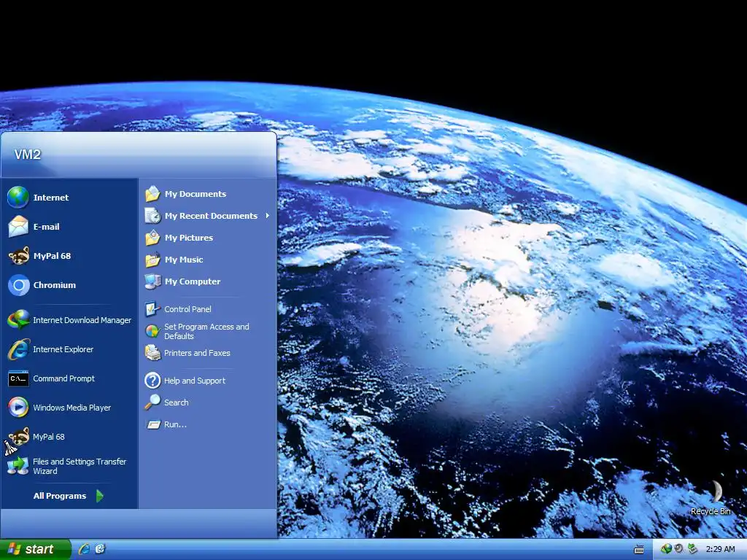Open the My Music folder

[208, 260]
